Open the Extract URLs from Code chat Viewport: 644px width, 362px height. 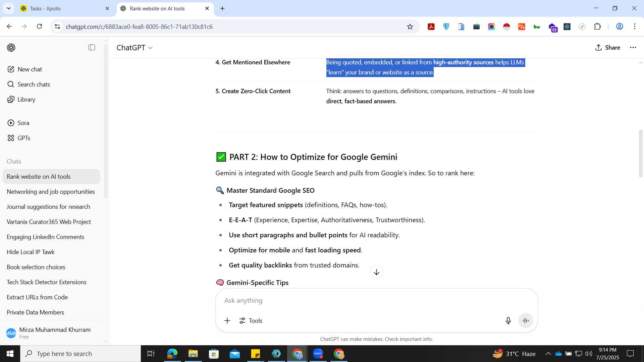[x=51, y=297]
